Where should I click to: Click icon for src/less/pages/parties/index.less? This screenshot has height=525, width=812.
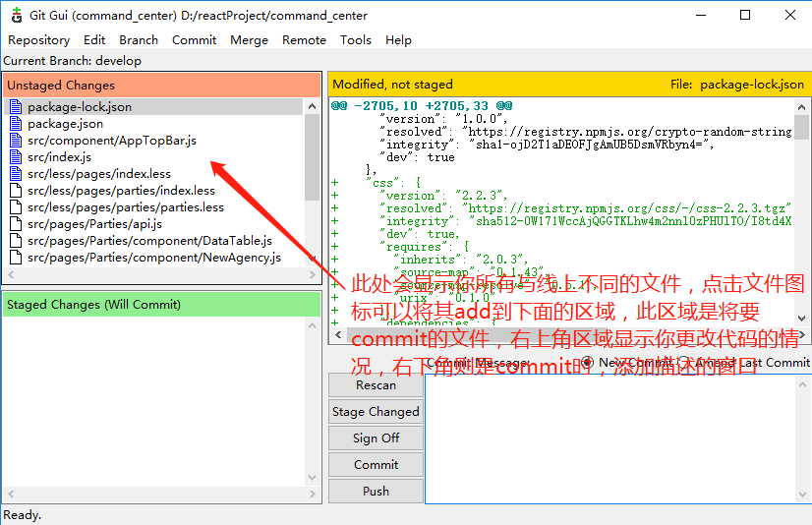(x=16, y=190)
